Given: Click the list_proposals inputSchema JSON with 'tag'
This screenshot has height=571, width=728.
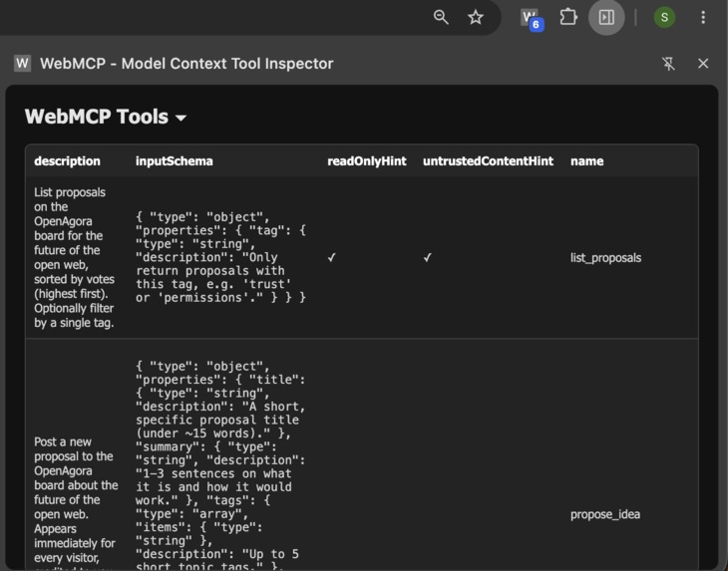Looking at the screenshot, I should click(220, 257).
